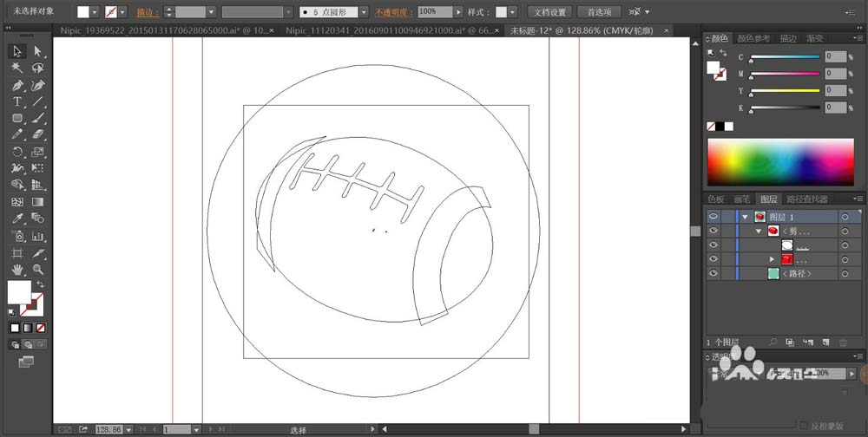Select the Perspective Grid tool
The image size is (868, 437).
click(37, 185)
